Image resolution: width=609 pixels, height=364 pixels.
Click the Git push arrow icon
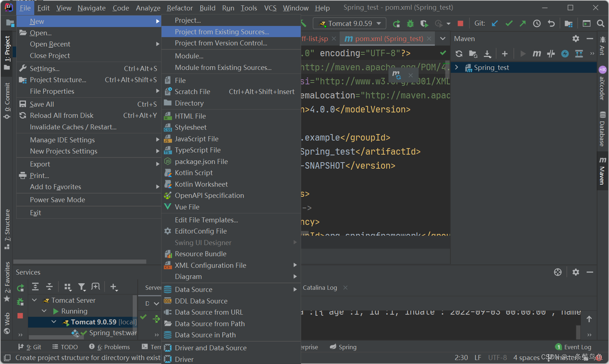pyautogui.click(x=523, y=23)
